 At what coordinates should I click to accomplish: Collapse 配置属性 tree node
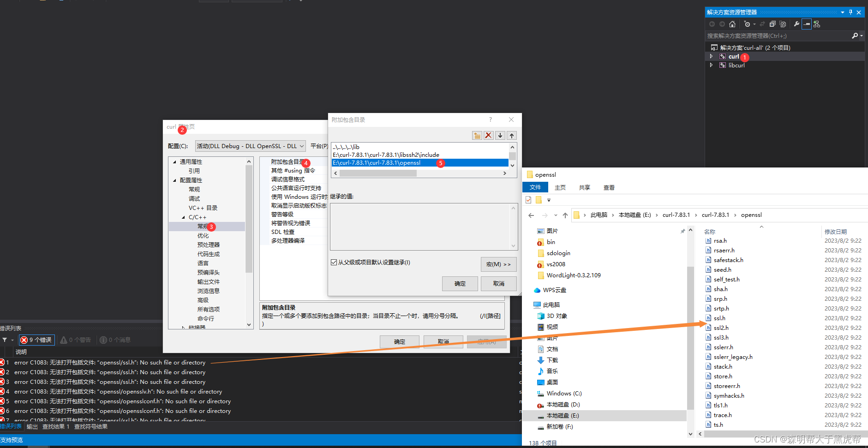[x=174, y=180]
